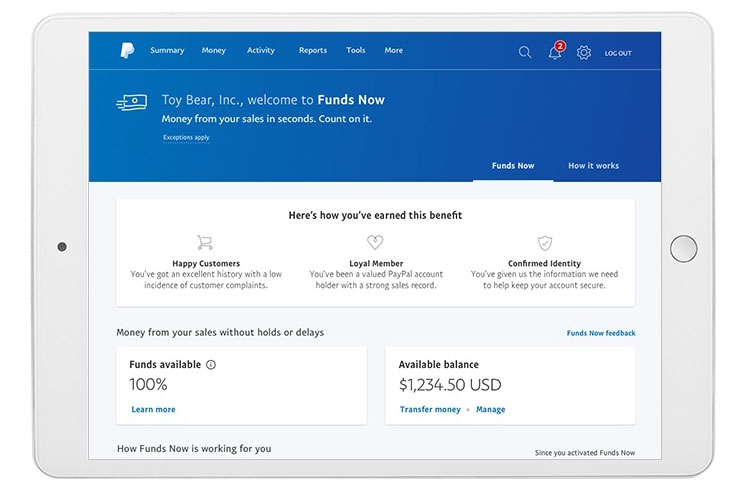Open the Reports menu item
The image size is (742, 497).
tap(313, 50)
